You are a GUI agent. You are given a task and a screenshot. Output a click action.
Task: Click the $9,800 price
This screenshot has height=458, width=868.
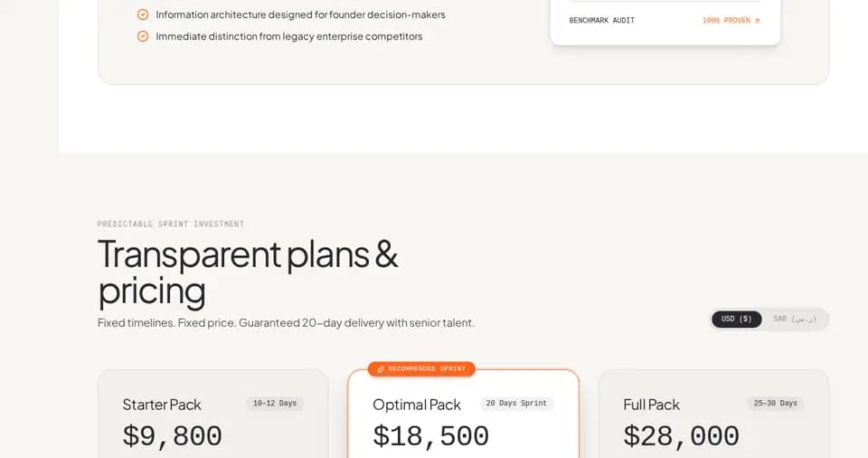[x=172, y=436]
